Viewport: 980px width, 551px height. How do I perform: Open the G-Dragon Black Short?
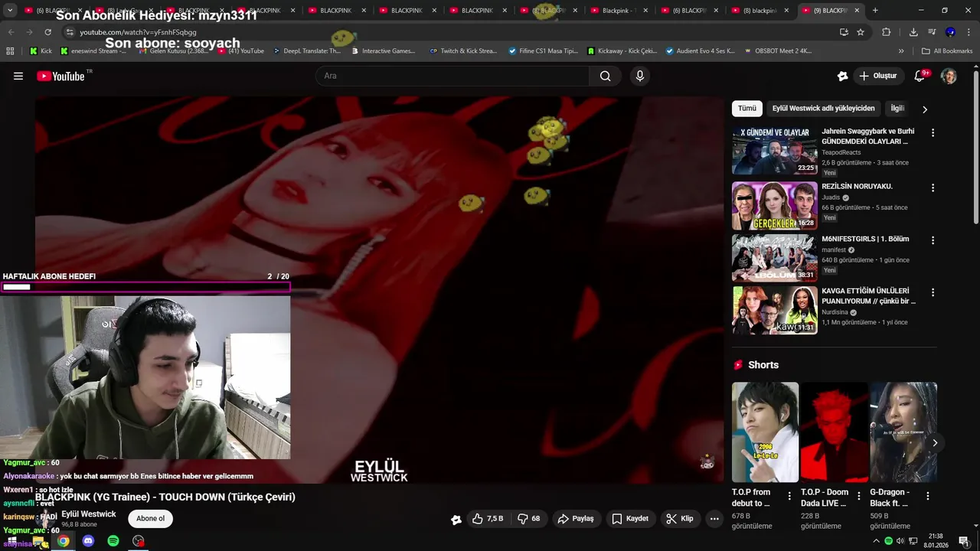point(903,432)
